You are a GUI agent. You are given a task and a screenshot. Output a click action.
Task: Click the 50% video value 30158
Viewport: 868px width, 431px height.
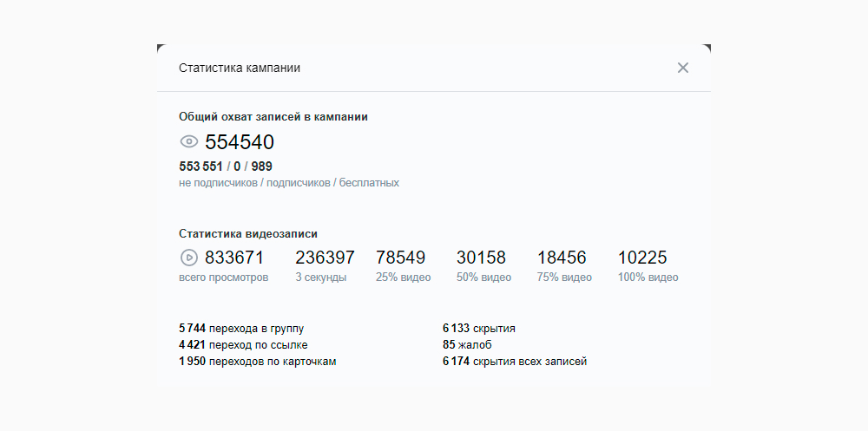coord(481,258)
